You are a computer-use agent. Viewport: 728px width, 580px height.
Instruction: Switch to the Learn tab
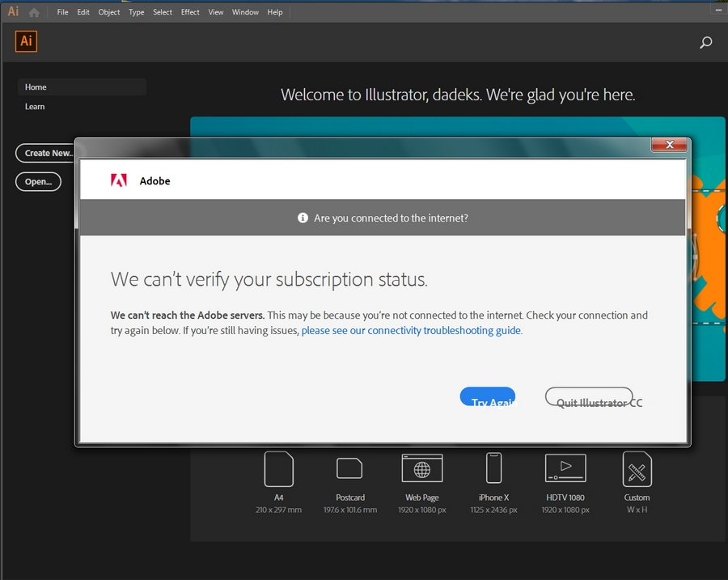35,106
